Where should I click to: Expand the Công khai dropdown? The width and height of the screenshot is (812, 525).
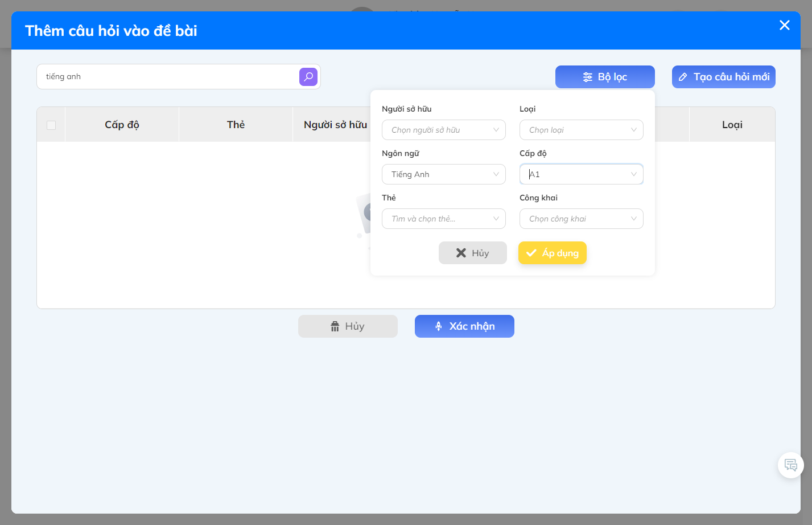tap(581, 219)
